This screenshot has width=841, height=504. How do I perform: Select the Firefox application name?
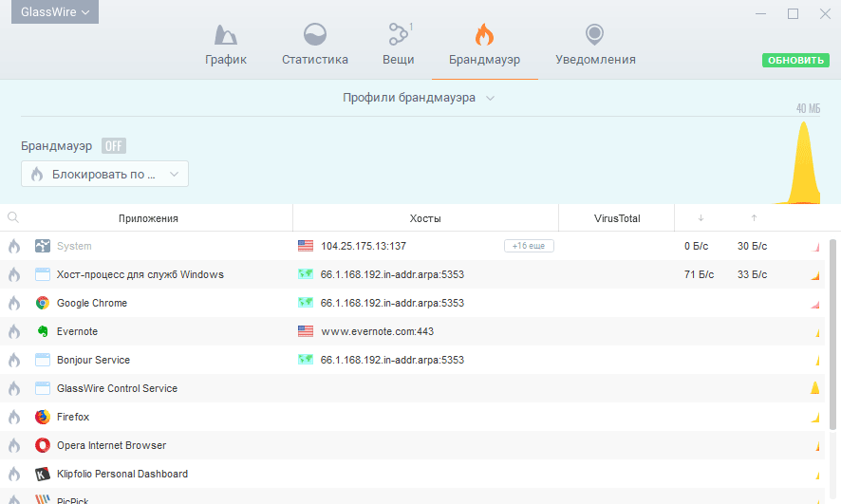pyautogui.click(x=73, y=417)
